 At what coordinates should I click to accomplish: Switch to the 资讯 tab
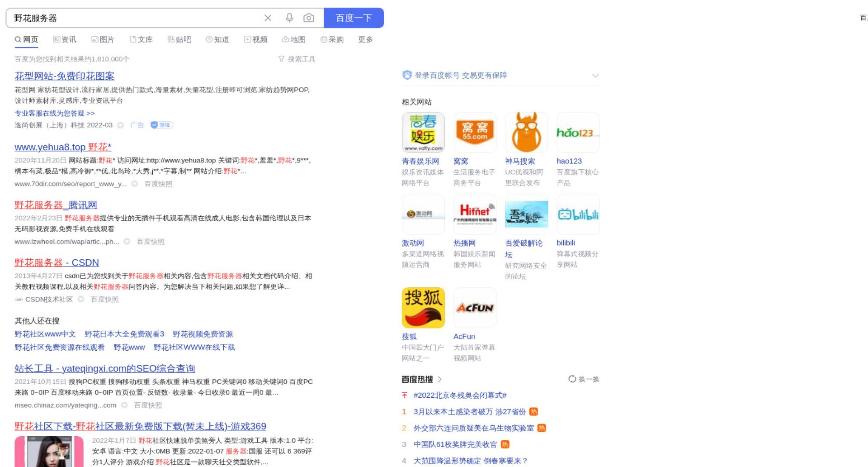pyautogui.click(x=65, y=40)
